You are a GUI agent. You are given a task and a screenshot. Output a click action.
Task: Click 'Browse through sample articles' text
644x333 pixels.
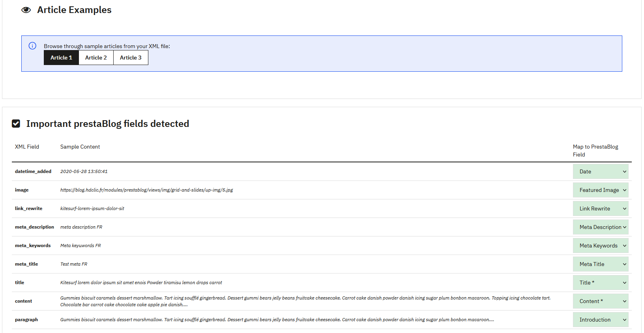point(107,46)
